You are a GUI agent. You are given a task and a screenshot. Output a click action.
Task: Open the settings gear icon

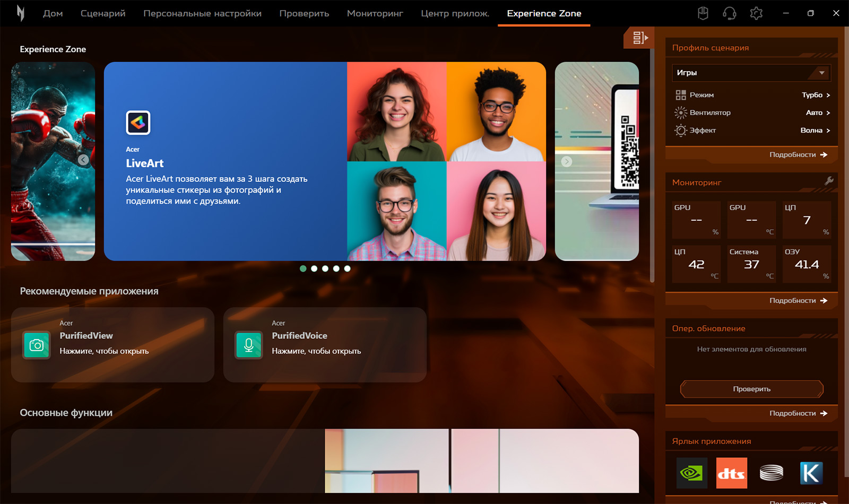756,13
